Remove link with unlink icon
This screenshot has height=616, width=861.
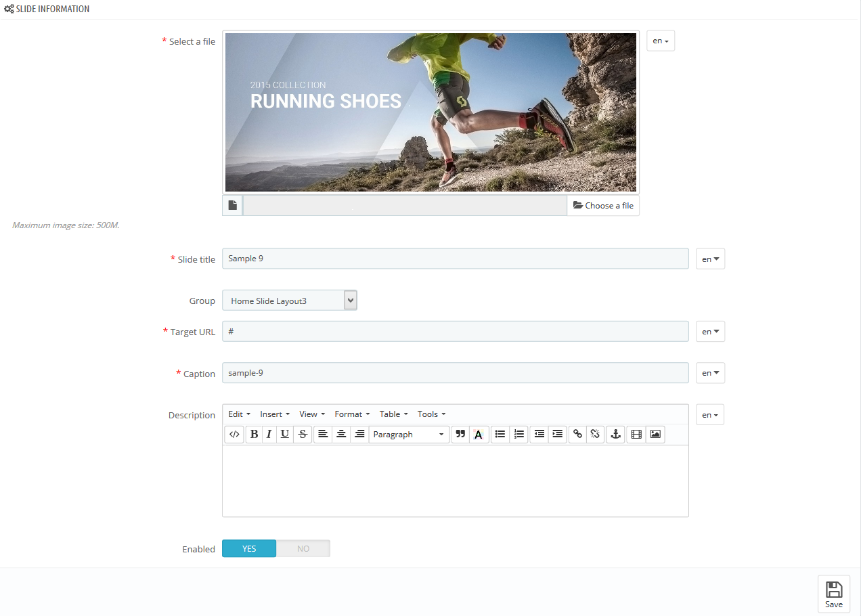tap(596, 435)
